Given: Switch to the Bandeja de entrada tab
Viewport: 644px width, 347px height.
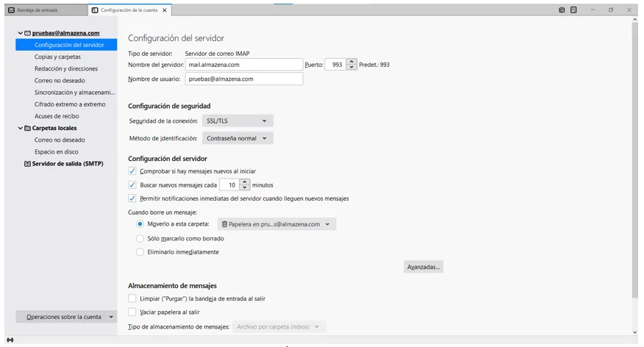Looking at the screenshot, I should [46, 10].
